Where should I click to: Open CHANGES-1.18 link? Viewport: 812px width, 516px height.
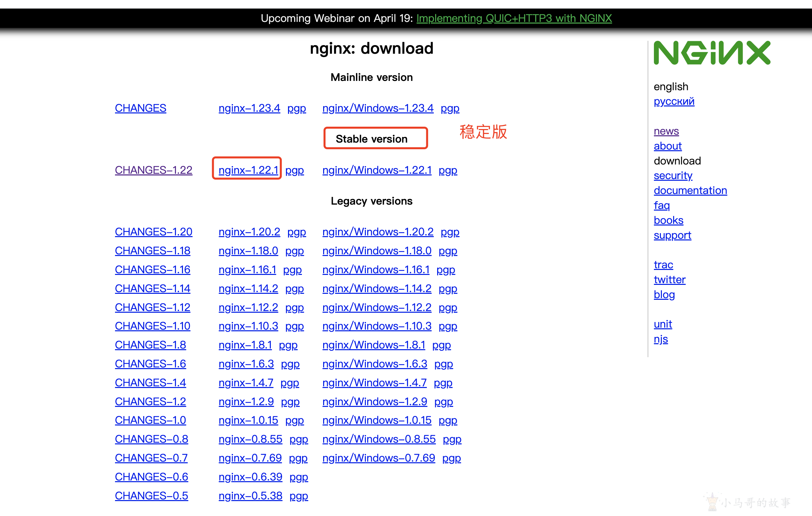152,251
